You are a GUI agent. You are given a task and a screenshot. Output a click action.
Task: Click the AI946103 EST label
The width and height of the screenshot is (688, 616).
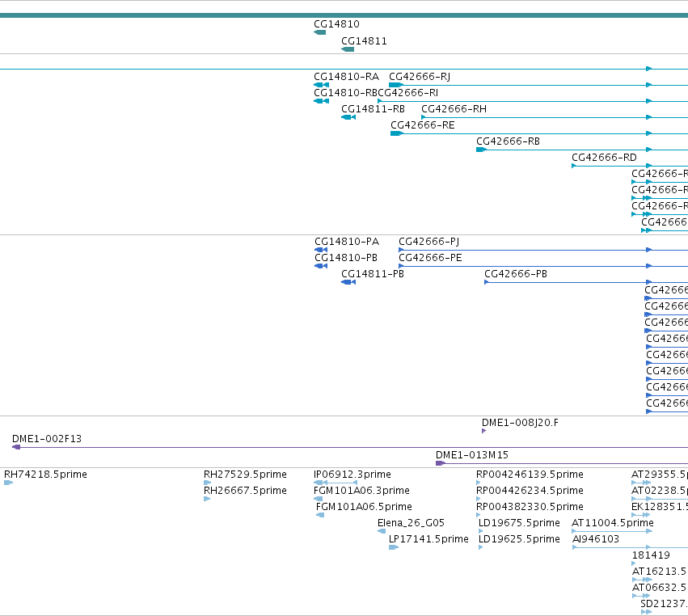(595, 540)
